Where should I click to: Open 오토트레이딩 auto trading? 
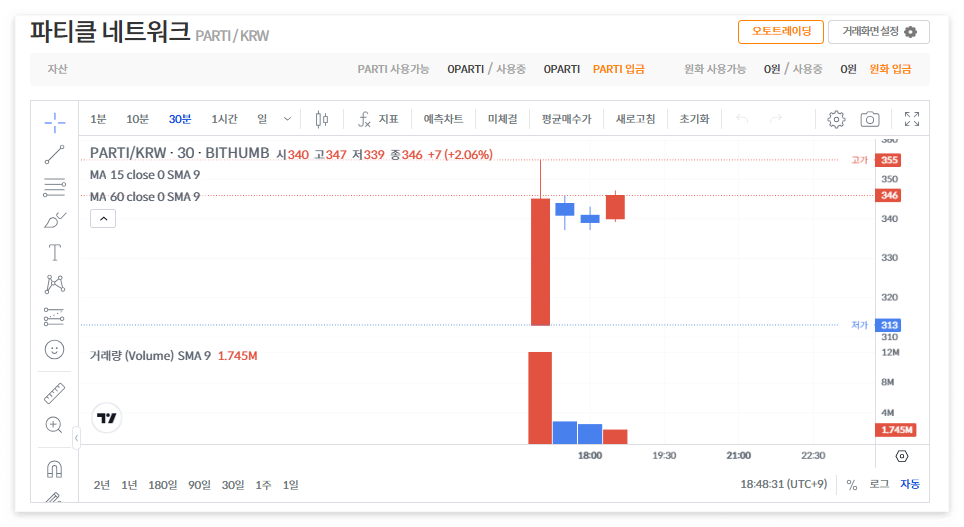click(781, 31)
